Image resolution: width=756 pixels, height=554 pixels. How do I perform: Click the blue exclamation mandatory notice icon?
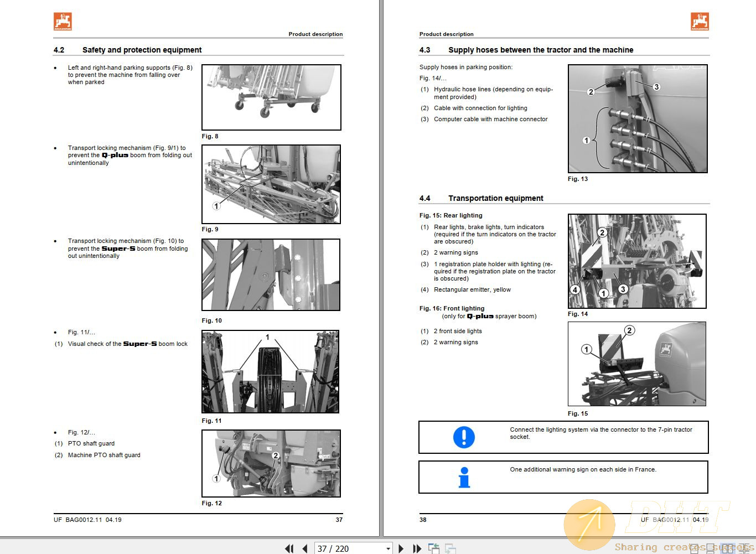coord(464,437)
